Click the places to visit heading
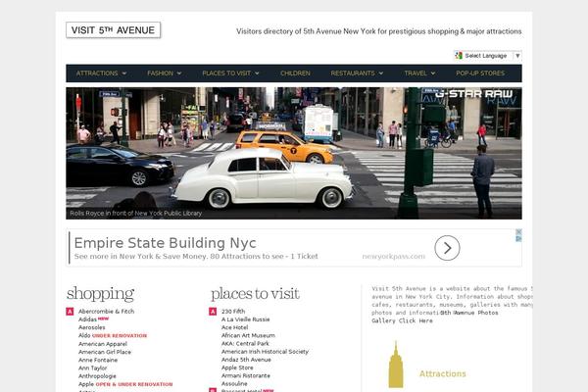The width and height of the screenshot is (588, 392). tap(255, 294)
